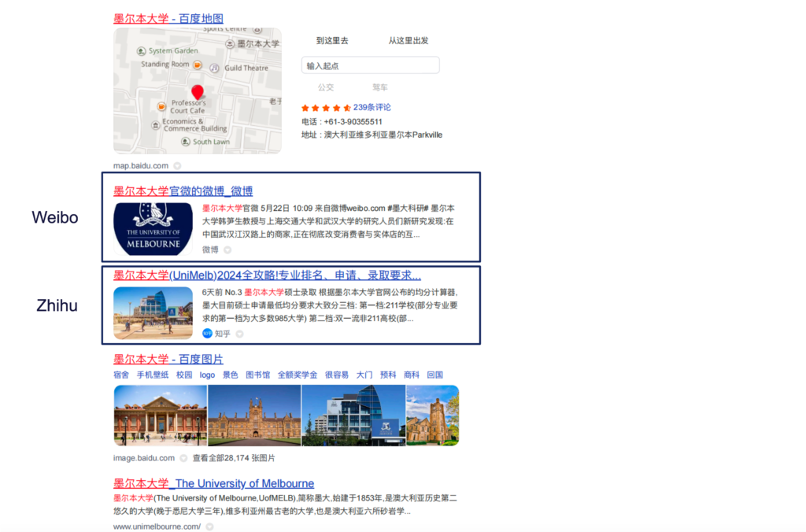Focus the 输入起点 input field
Screen dimensions: 806x532
[370, 65]
